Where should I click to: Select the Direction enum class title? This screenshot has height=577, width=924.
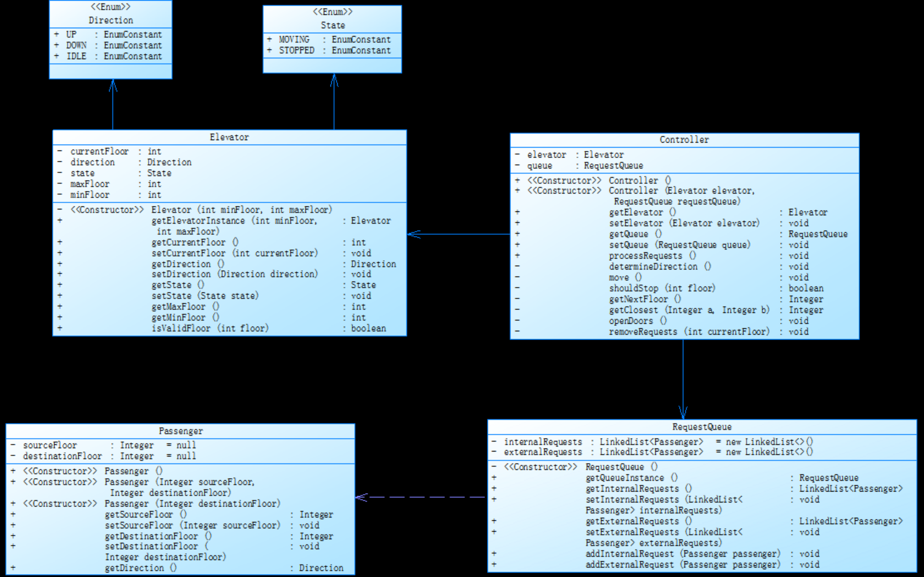(111, 20)
